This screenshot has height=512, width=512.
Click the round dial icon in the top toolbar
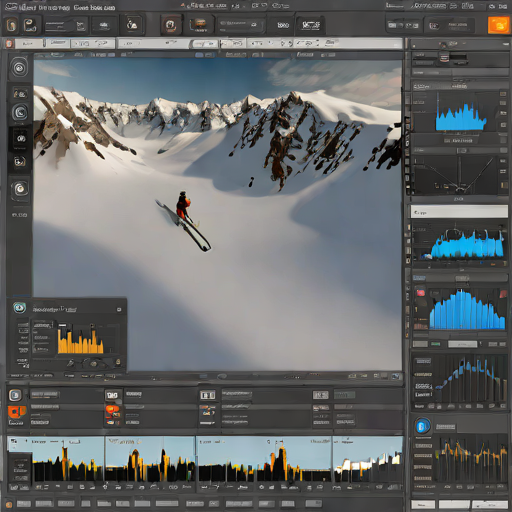tap(171, 25)
